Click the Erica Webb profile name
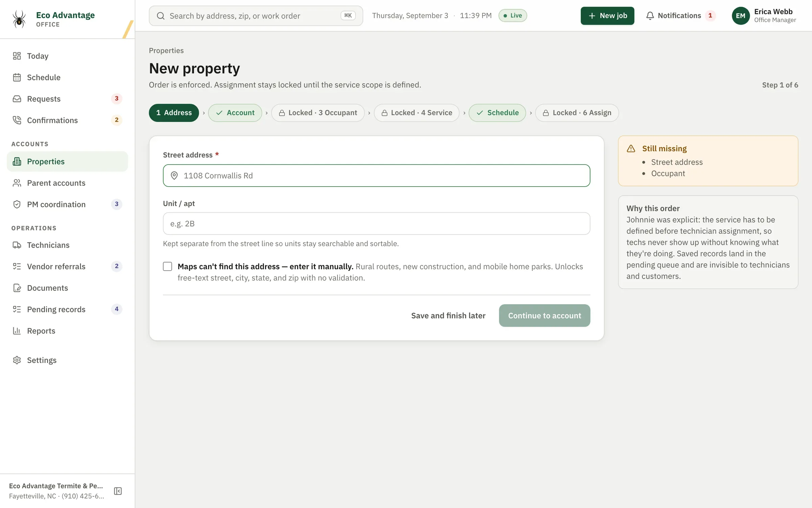Screen dimensions: 812x508 [x=773, y=12]
